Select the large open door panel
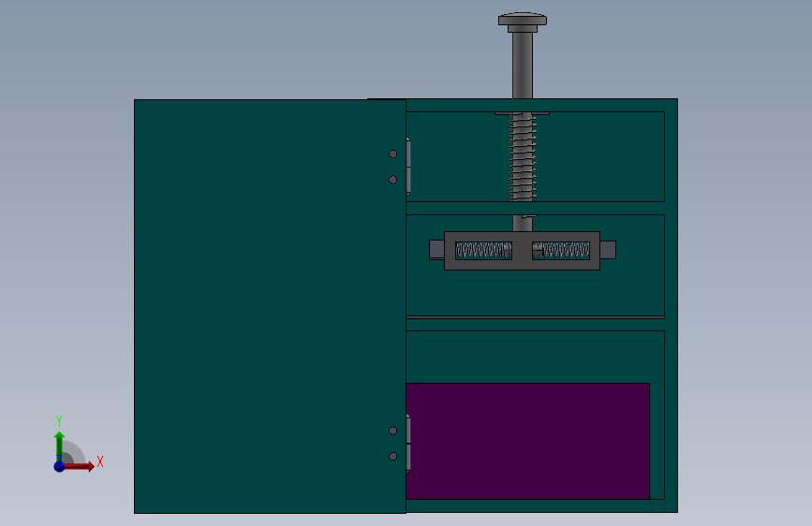The width and height of the screenshot is (812, 526). click(x=270, y=306)
